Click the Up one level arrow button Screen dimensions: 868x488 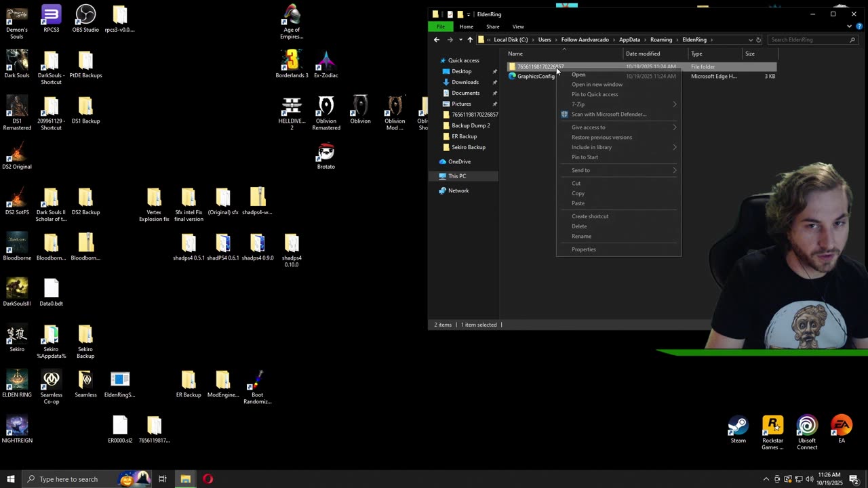[470, 40]
